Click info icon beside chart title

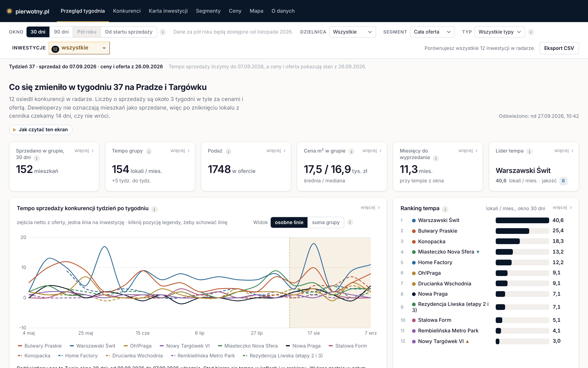click(154, 209)
